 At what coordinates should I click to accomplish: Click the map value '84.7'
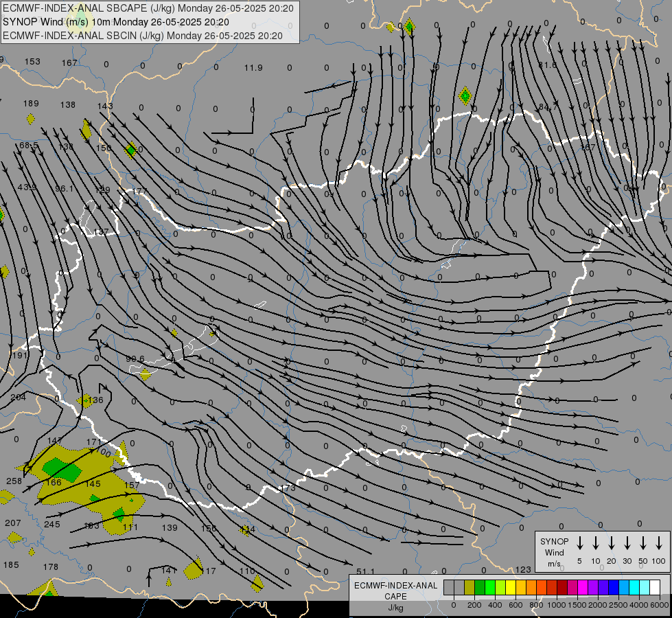tap(548, 107)
